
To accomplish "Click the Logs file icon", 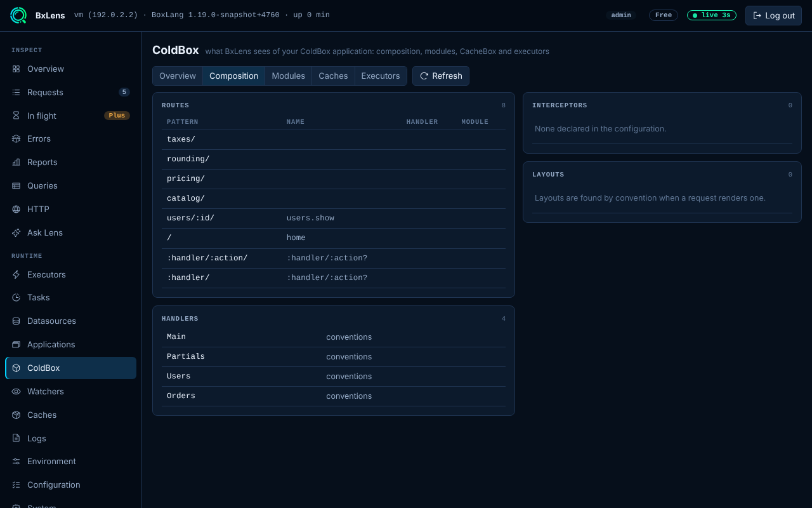I will (16, 438).
